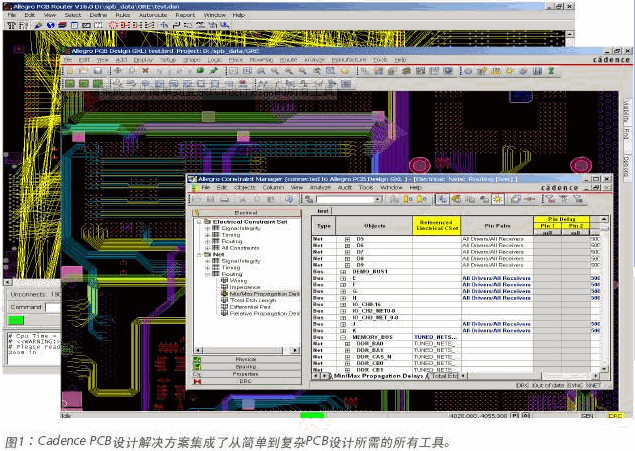635x451 pixels.
Task: Click the DRC button in left panel
Action: tap(246, 381)
